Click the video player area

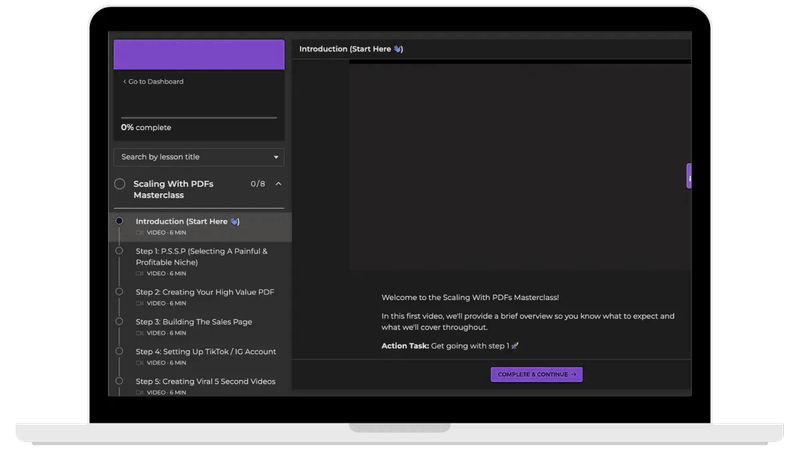[x=520, y=166]
